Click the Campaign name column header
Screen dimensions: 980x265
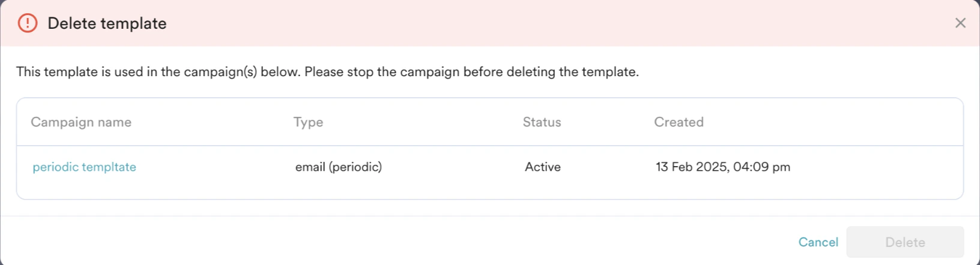[x=81, y=122]
